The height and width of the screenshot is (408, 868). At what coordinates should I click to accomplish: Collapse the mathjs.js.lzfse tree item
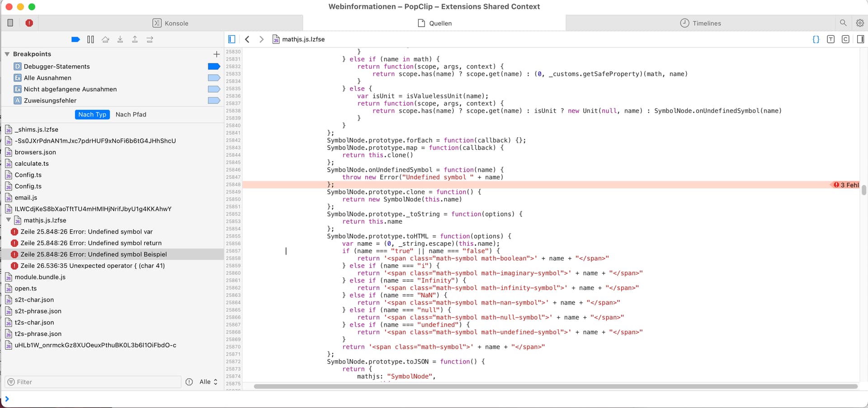(9, 220)
